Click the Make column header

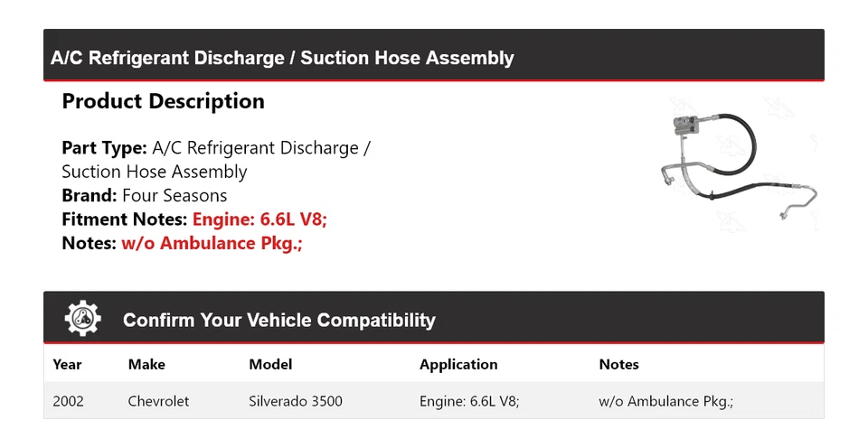pyautogui.click(x=146, y=365)
